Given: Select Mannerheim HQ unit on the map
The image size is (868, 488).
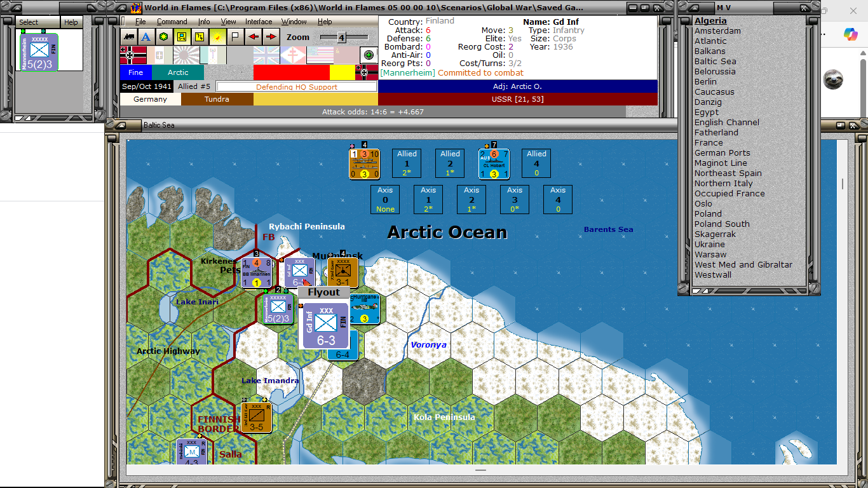Looking at the screenshot, I should (278, 309).
